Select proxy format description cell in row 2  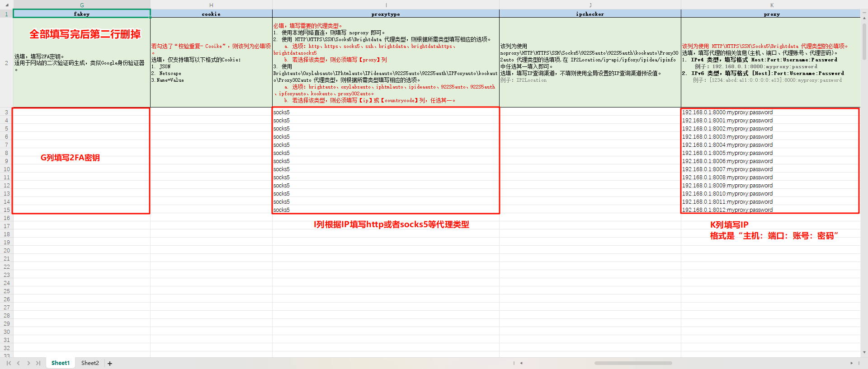pos(772,63)
